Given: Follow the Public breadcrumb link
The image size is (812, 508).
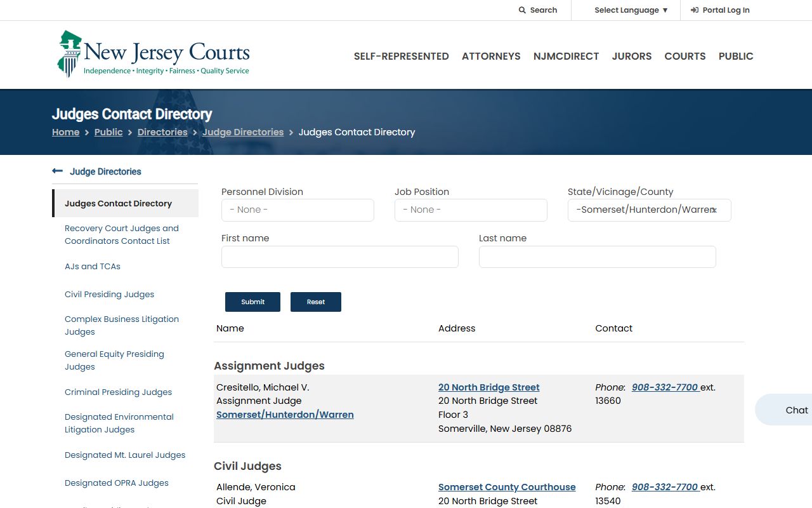Looking at the screenshot, I should point(108,132).
